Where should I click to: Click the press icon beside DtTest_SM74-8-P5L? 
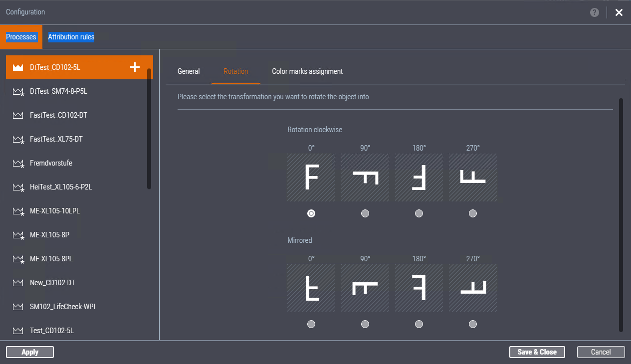[x=17, y=91]
